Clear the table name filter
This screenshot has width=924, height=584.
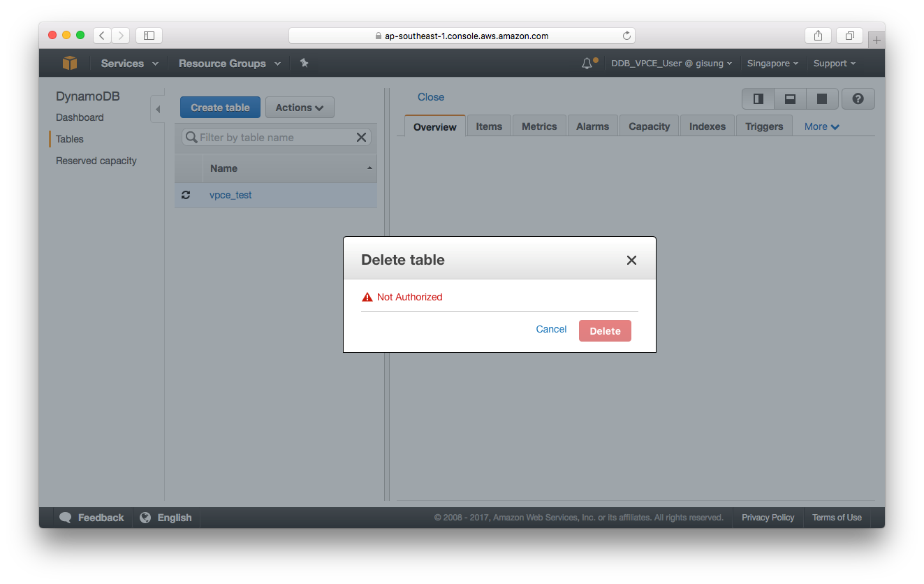361,138
